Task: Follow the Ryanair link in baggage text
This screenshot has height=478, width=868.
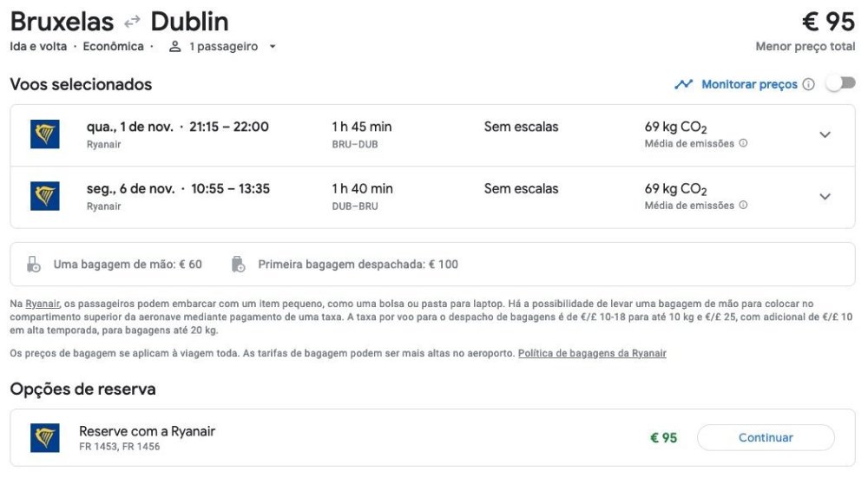Action: point(43,304)
